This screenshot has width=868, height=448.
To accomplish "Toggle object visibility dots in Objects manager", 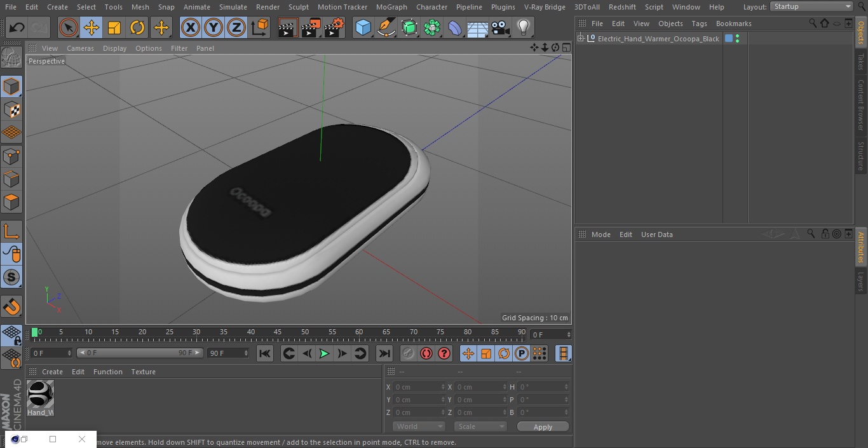I will coord(737,39).
